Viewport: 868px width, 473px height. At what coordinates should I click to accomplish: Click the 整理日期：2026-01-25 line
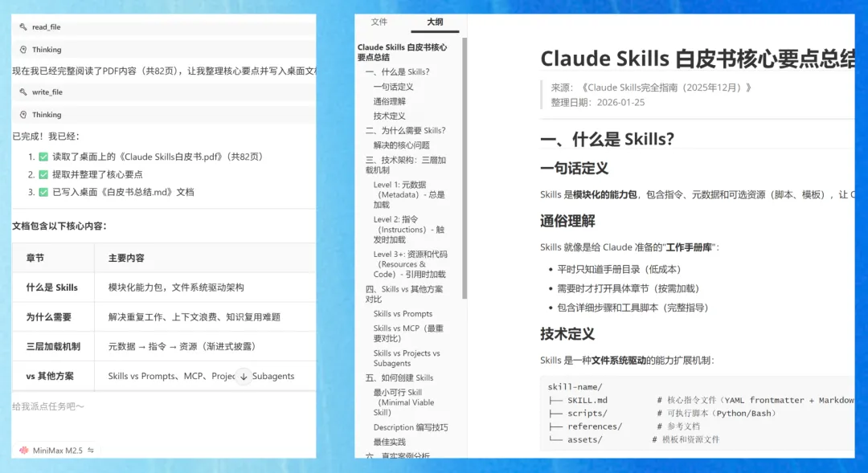[x=598, y=102]
